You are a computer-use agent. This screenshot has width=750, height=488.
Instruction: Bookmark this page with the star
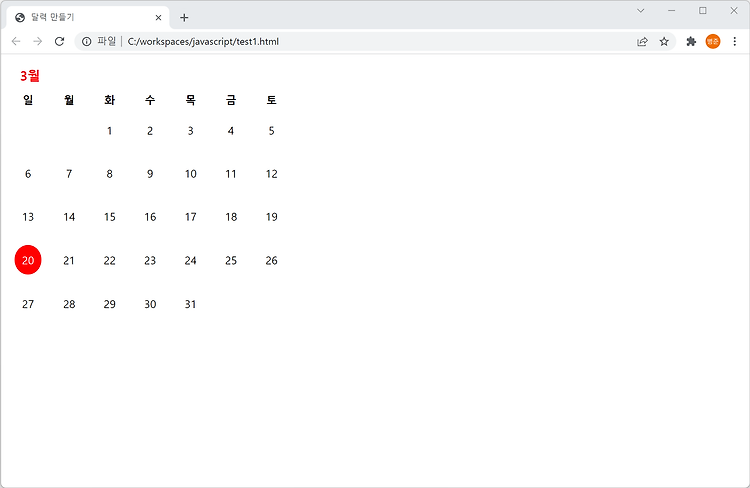(664, 42)
